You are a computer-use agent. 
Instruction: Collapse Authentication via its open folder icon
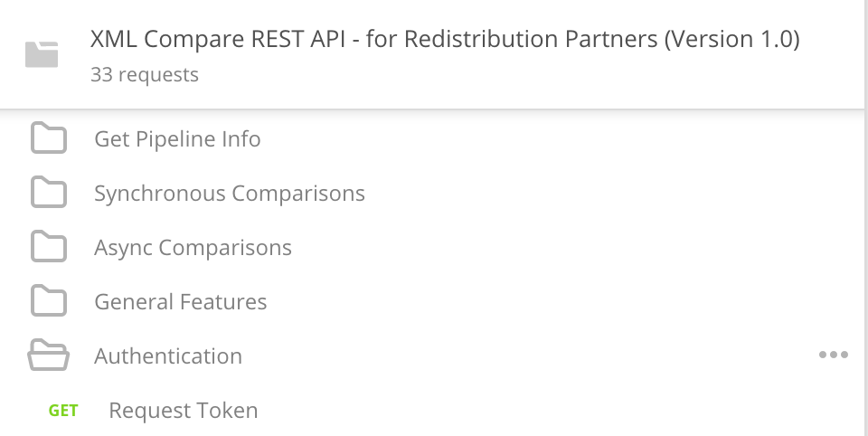tap(49, 356)
